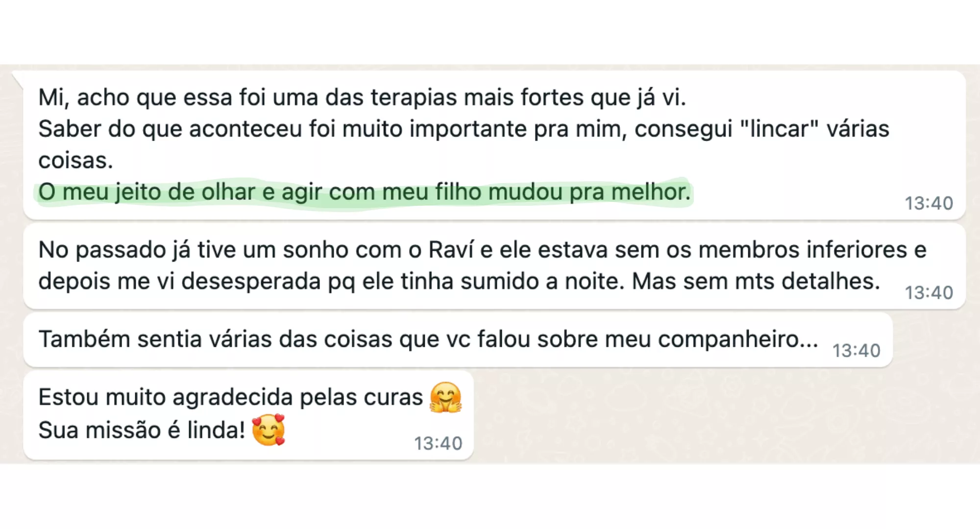The image size is (980, 529).
Task: Click the word "companheiro..."
Action: [738, 339]
